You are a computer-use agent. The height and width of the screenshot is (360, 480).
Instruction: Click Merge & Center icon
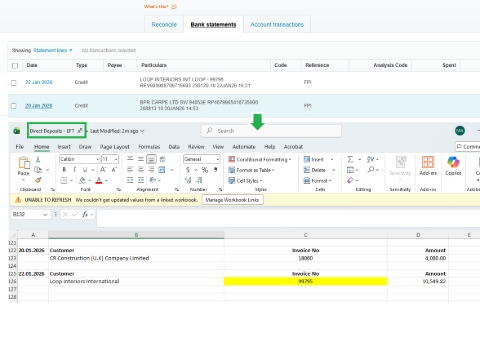(162, 170)
